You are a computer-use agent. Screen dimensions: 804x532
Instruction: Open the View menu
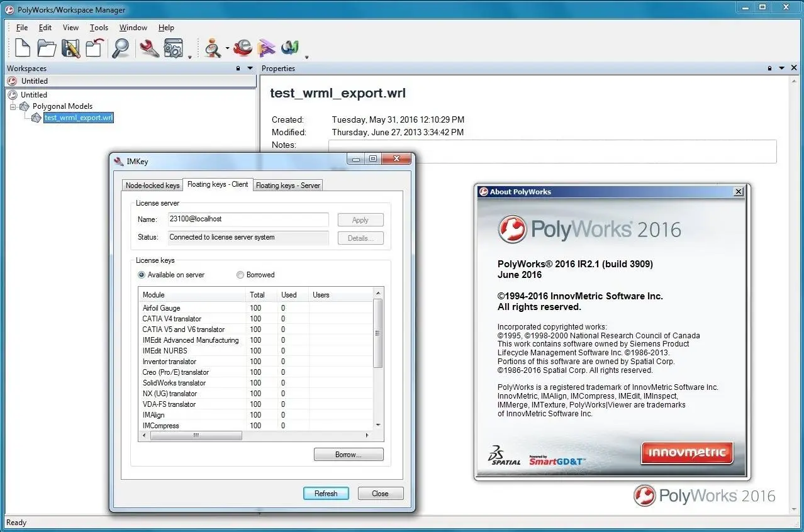[x=70, y=28]
